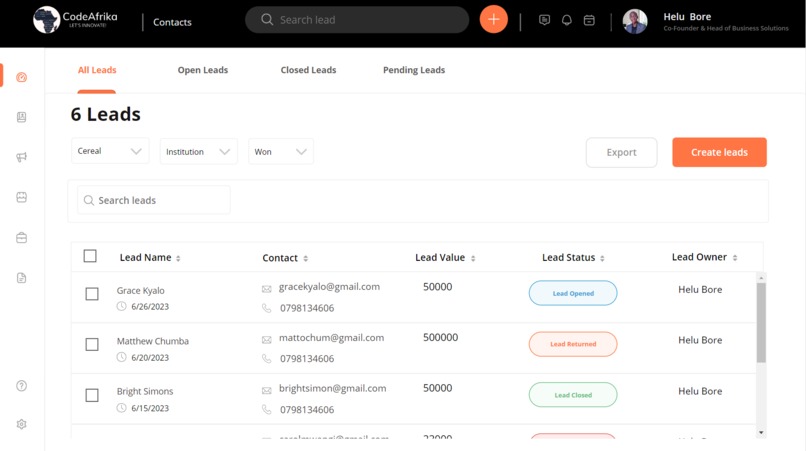
Task: Click the Contacts header label
Action: pyautogui.click(x=172, y=22)
